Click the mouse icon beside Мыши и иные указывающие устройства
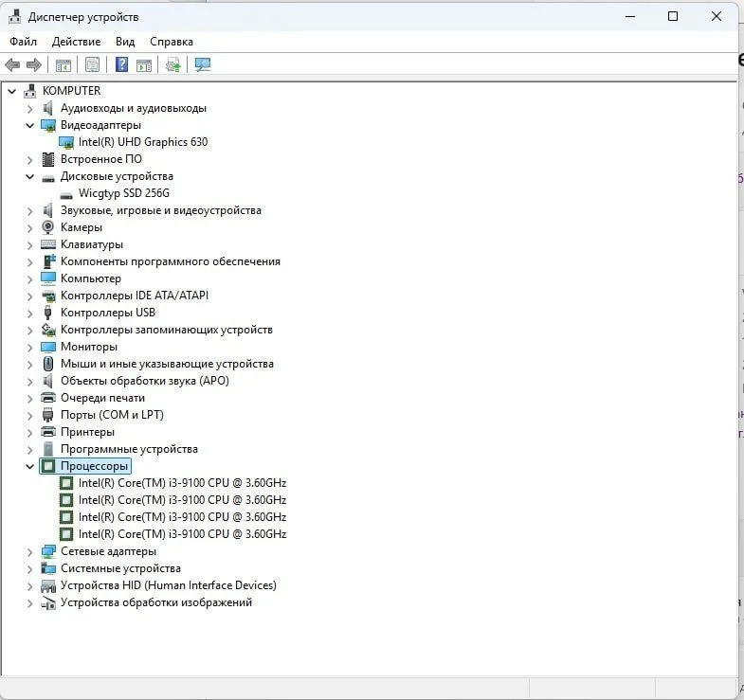 pos(48,364)
